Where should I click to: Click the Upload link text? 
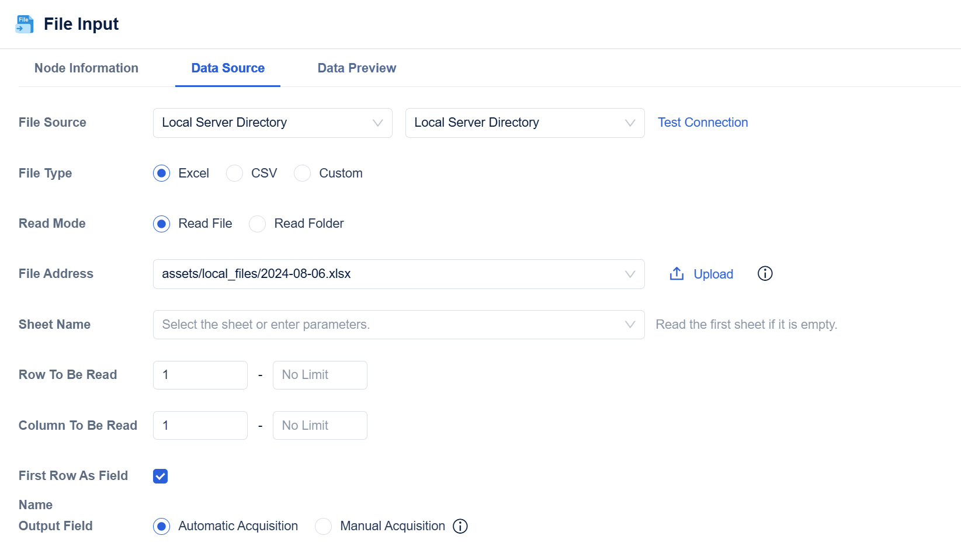(713, 274)
